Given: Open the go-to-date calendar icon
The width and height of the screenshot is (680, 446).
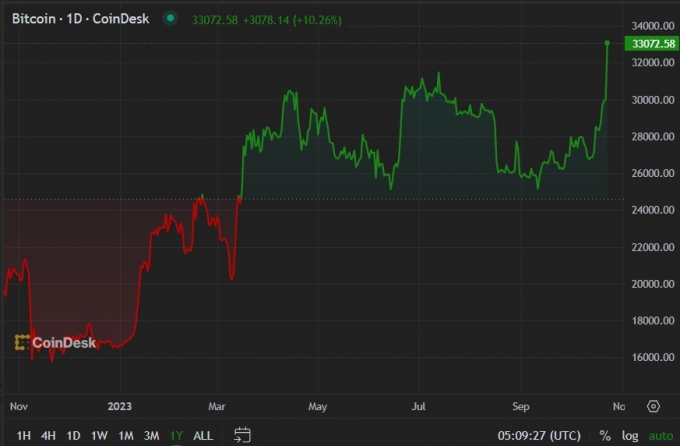Looking at the screenshot, I should tap(242, 435).
